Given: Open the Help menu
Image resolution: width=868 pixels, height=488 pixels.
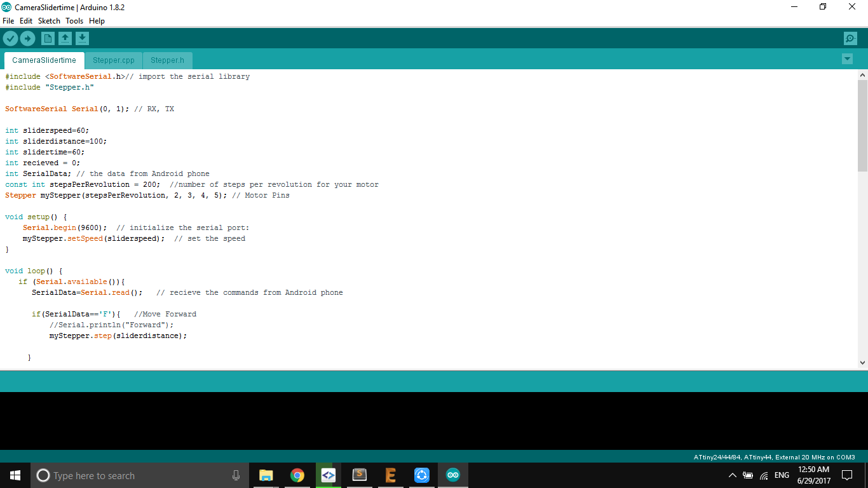Looking at the screenshot, I should point(97,21).
